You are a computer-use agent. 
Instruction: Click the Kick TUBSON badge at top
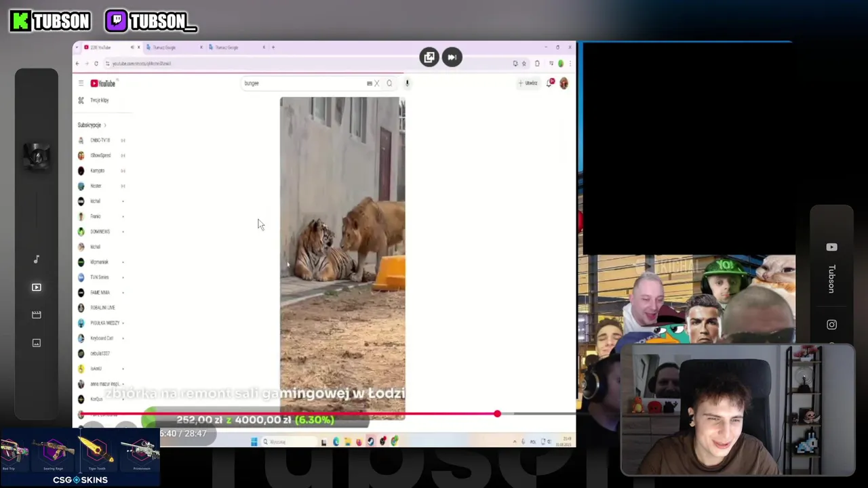click(x=51, y=22)
